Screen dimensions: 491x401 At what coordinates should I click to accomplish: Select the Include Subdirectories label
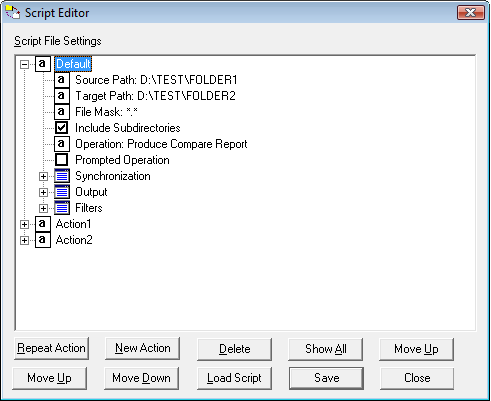coord(128,128)
